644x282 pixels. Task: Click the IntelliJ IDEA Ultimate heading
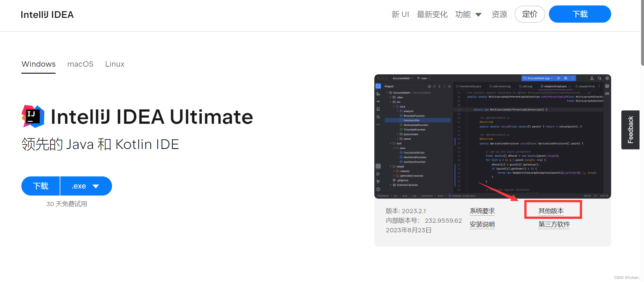[x=152, y=117]
